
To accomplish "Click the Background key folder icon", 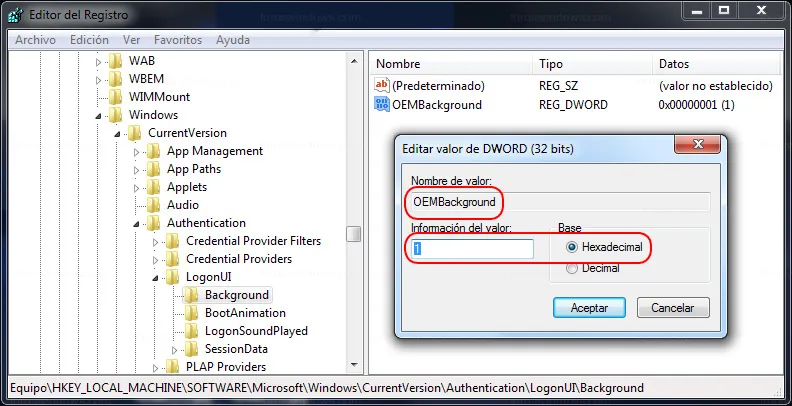I will point(191,295).
